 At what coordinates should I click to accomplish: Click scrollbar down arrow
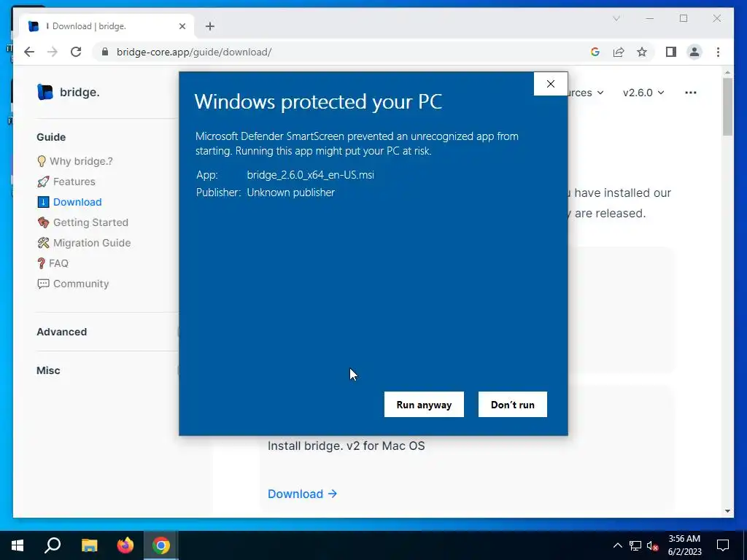[727, 511]
